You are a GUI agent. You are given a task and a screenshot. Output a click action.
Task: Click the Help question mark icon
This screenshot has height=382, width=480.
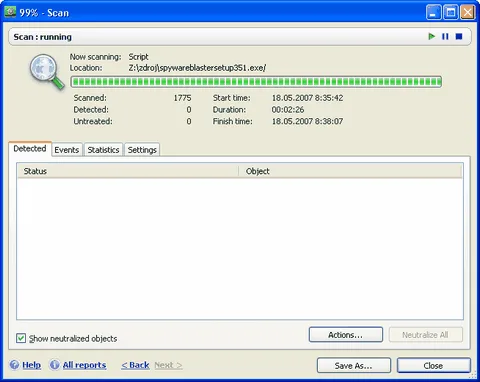(x=14, y=365)
